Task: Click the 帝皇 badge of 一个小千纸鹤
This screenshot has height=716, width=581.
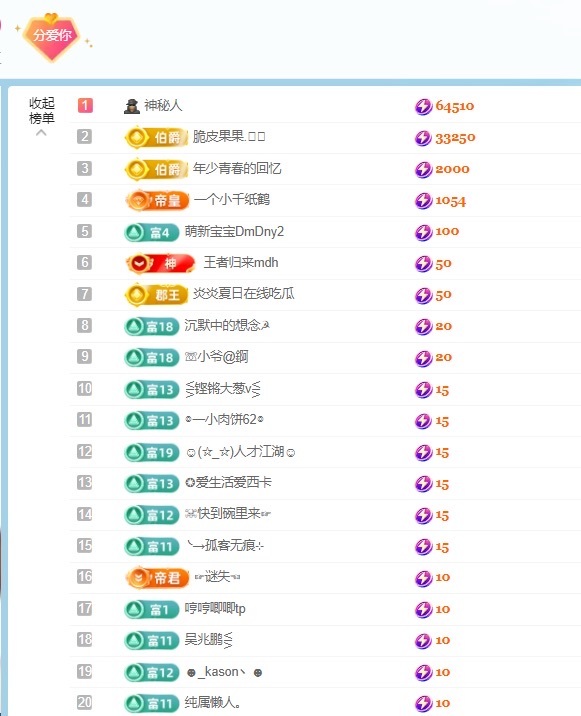Action: [157, 200]
